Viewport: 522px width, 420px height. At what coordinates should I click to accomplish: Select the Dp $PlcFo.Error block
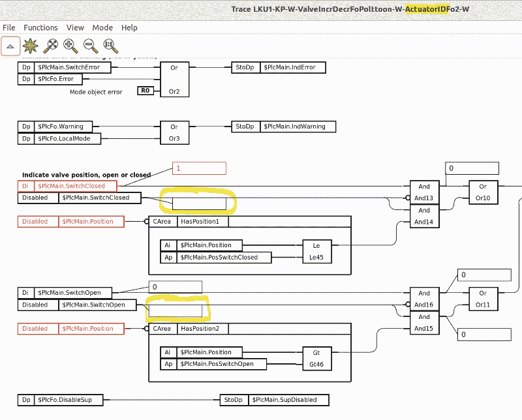tap(50, 79)
